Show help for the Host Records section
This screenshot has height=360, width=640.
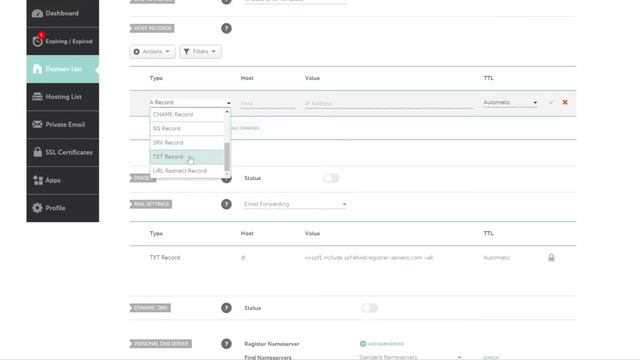[226, 28]
